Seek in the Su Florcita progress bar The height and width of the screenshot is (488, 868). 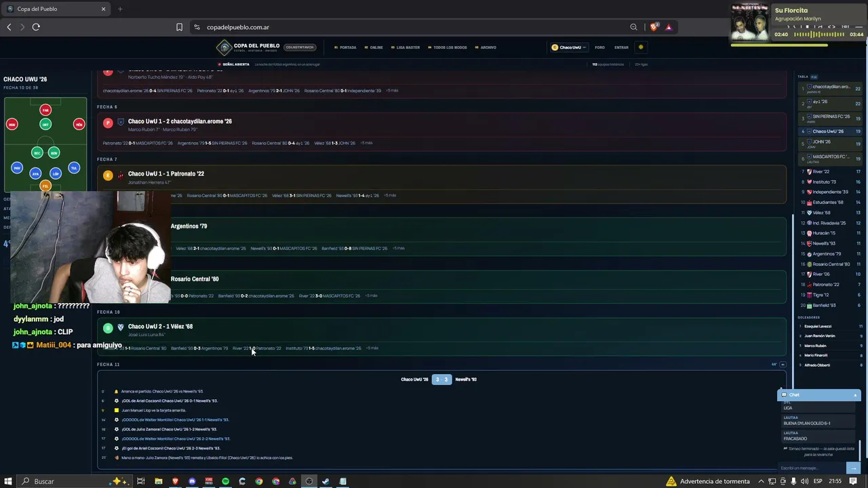(778, 45)
